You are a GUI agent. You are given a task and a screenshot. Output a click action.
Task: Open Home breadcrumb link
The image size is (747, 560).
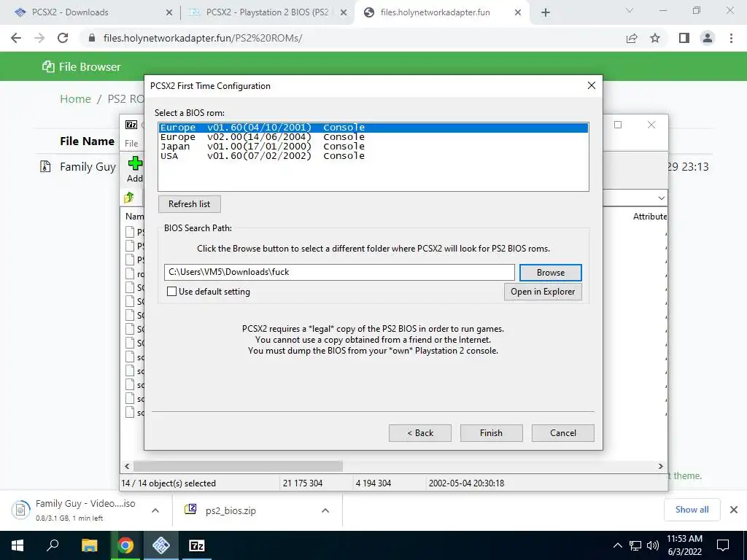(75, 98)
